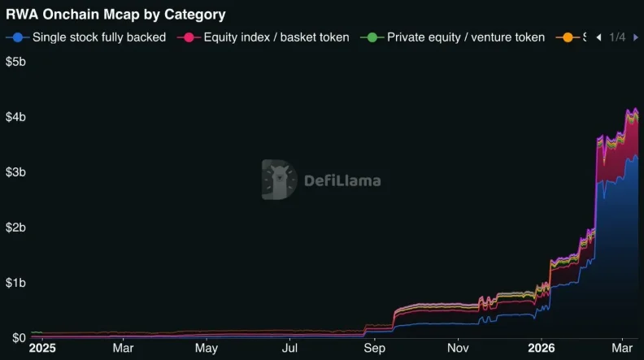
Task: Select the 2026 x-axis label
Action: click(542, 348)
